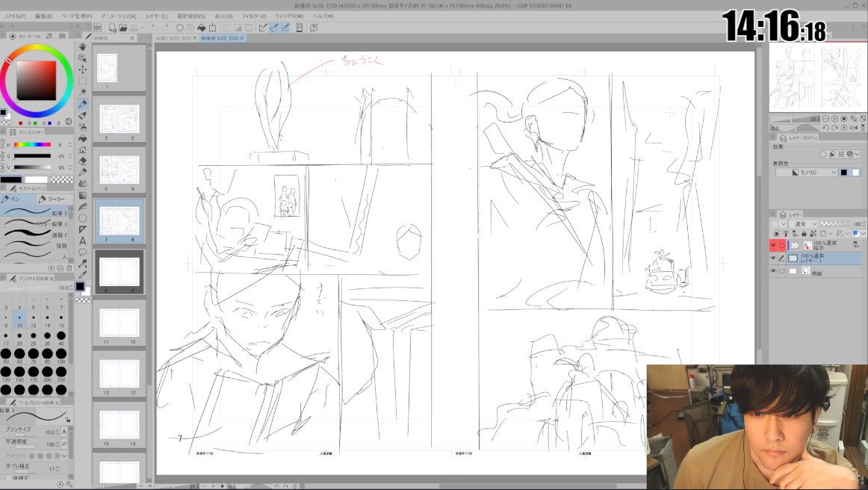Select the rectangular Selection marquee tool

point(82,81)
